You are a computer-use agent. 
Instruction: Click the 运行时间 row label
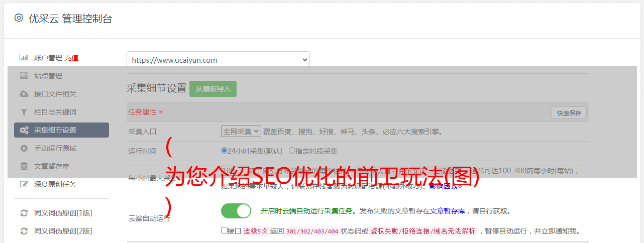coord(143,151)
